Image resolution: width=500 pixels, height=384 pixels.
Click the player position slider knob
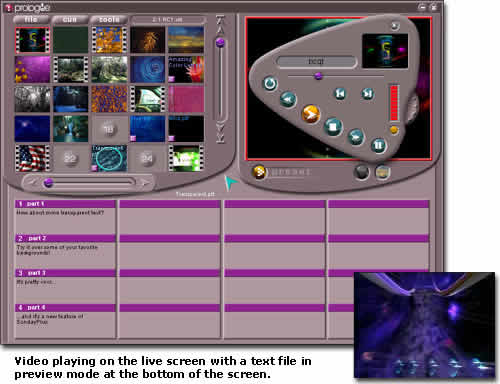318,76
